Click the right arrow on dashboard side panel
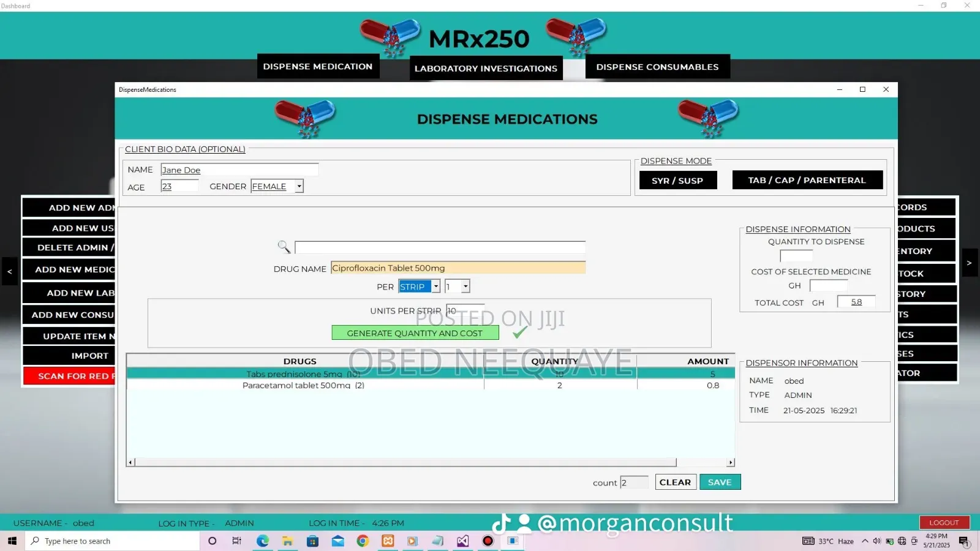This screenshot has width=980, height=551. pos(969,263)
